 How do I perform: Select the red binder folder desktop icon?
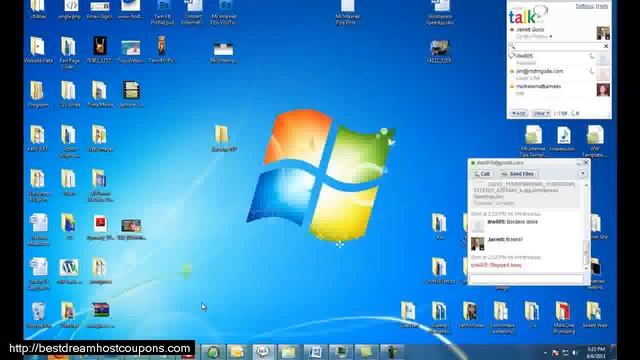(563, 318)
